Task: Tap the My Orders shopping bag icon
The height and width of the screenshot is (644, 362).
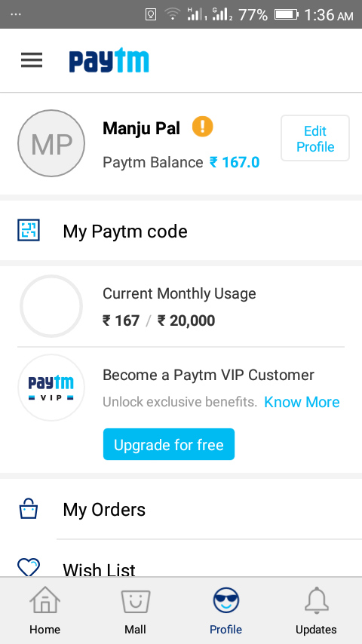Action: pos(29,509)
